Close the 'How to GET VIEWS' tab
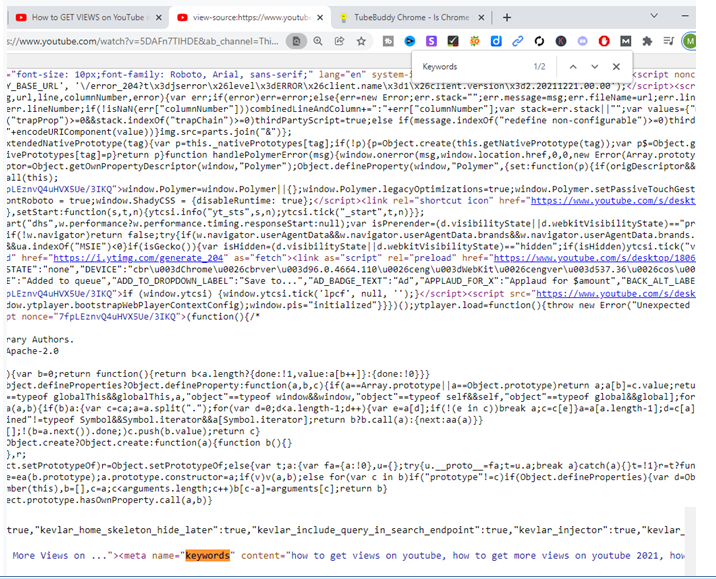Image resolution: width=716 pixels, height=579 pixels. pyautogui.click(x=158, y=17)
